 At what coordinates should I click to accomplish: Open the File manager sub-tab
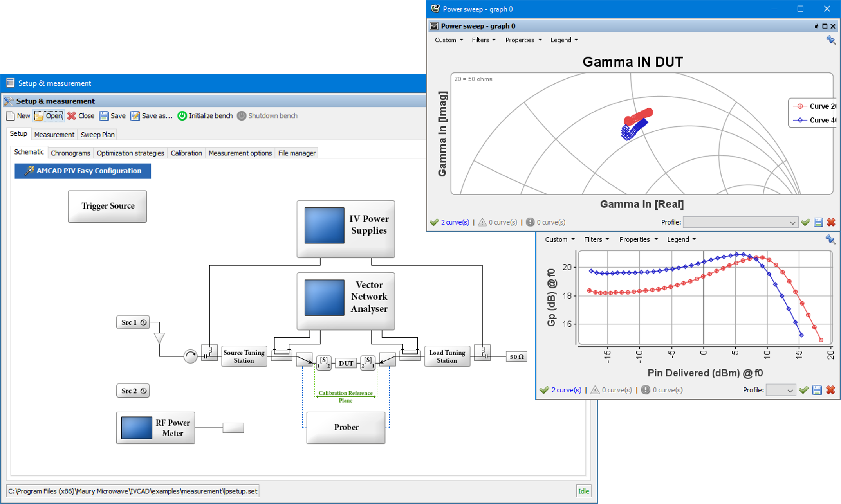point(297,153)
